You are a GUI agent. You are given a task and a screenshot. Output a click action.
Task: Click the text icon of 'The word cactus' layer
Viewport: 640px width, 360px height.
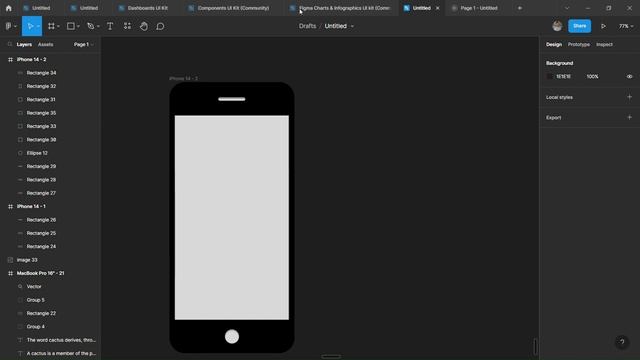tap(20, 340)
